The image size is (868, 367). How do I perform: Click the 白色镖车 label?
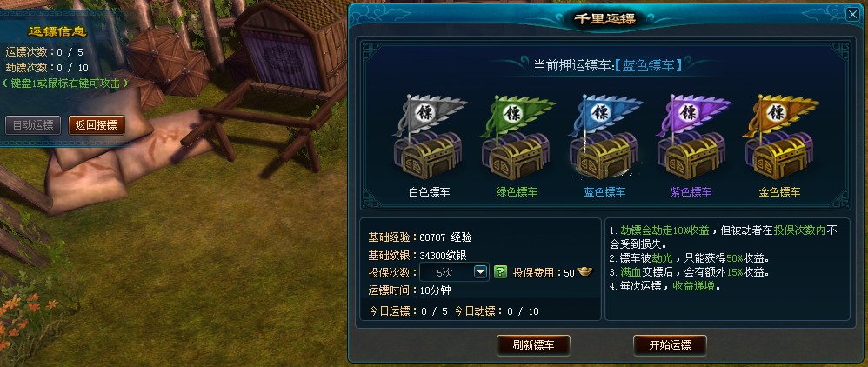430,192
